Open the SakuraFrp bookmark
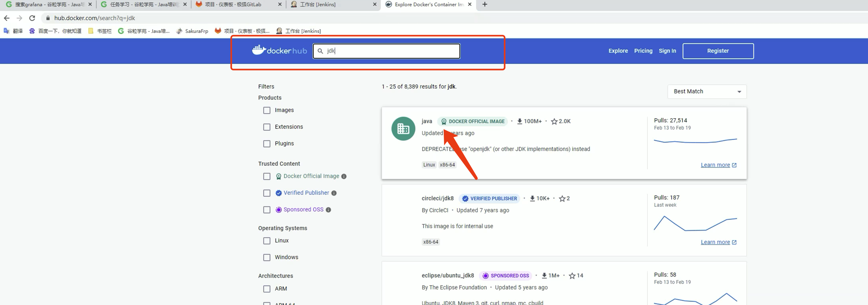Screen dimensions: 868x305 coord(192,31)
